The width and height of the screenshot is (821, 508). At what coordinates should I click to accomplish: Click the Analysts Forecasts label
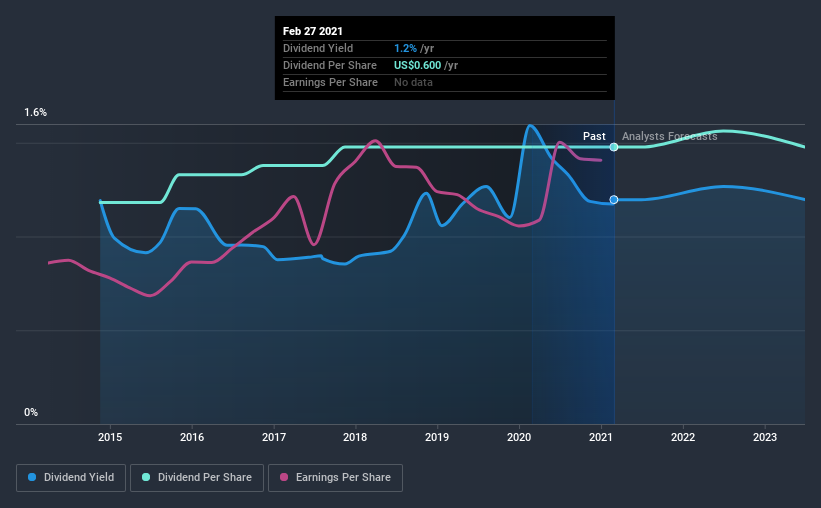670,136
